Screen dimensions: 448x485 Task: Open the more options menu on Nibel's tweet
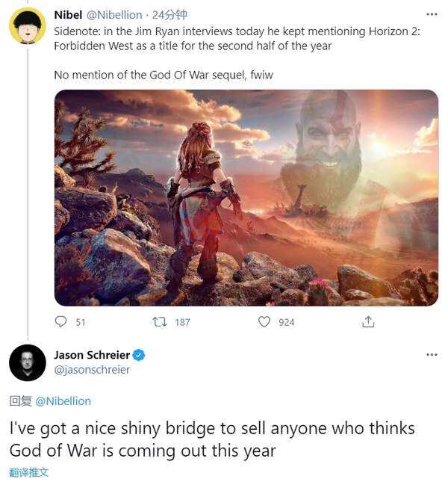tap(432, 14)
